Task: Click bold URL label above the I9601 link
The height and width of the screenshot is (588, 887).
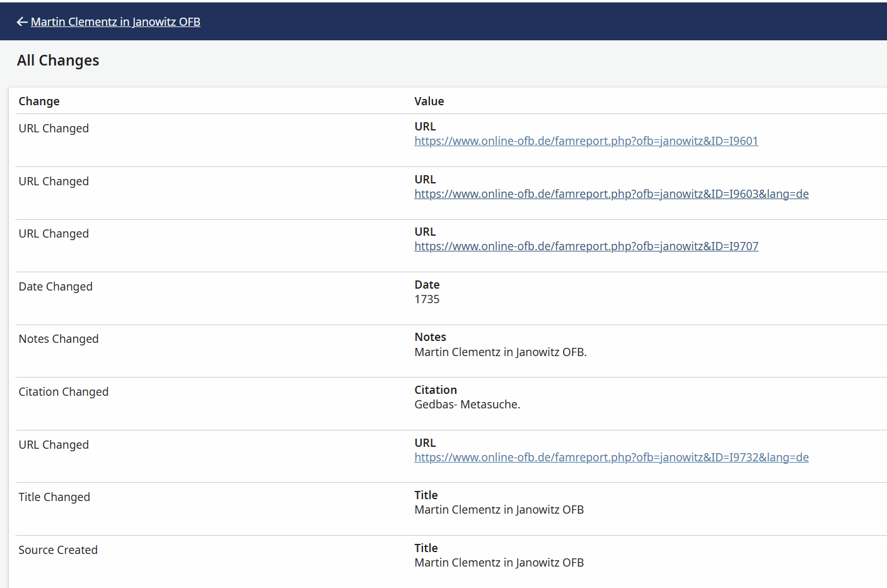Action: pos(425,127)
